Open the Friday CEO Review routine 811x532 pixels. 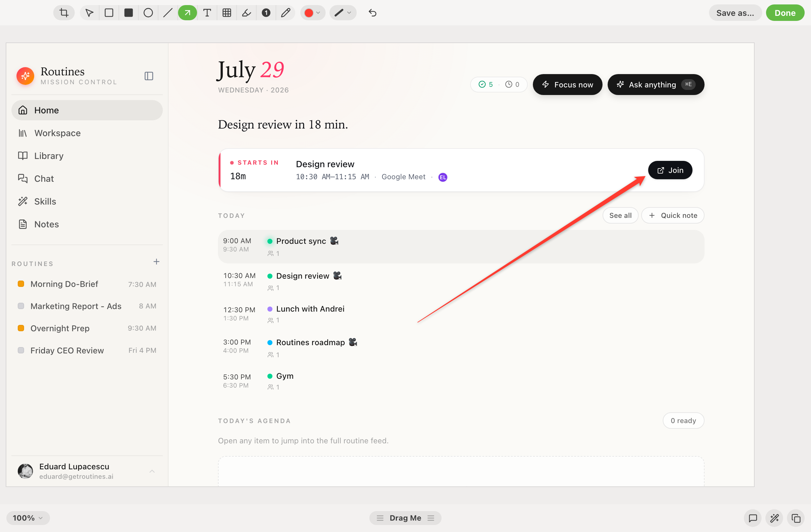tap(87, 351)
